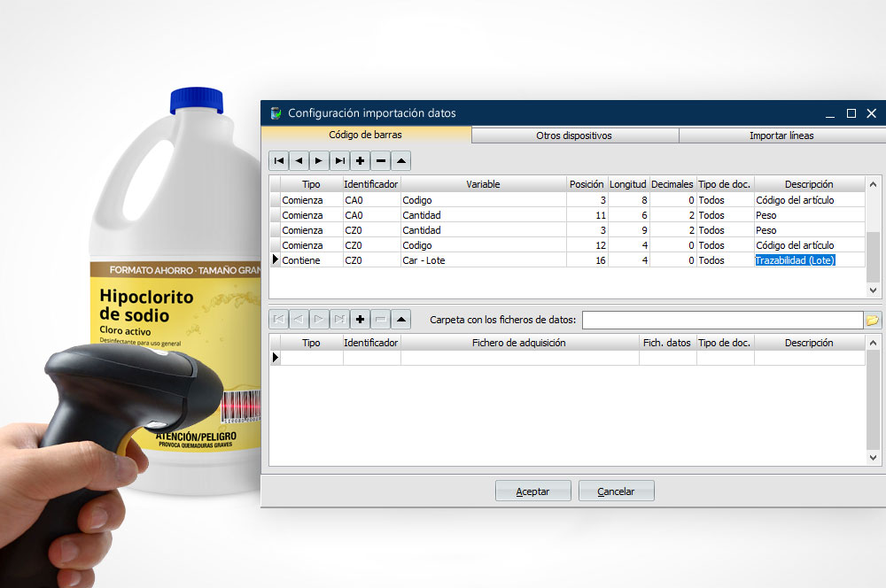Add a new barcode rule row
This screenshot has width=886, height=588.
361,161
